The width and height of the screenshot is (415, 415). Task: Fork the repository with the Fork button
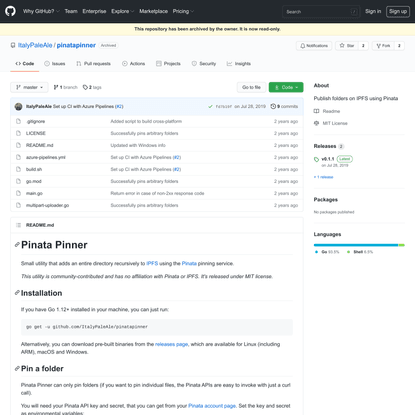click(383, 46)
